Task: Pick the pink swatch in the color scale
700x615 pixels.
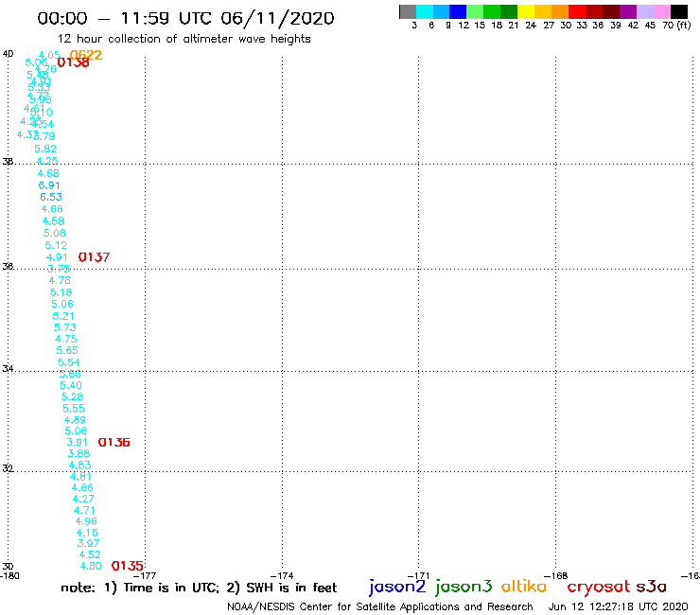Action: coord(662,11)
